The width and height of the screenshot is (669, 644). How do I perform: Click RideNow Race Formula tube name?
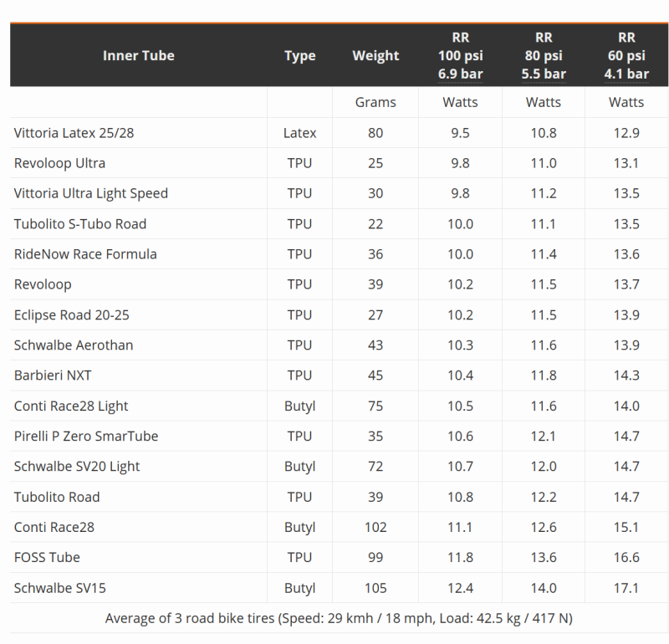(85, 254)
